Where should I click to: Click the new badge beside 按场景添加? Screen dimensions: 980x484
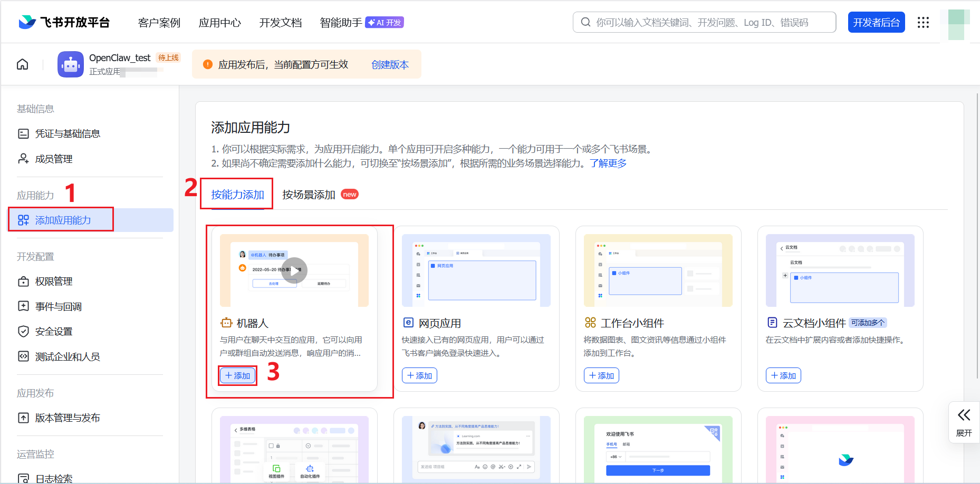pyautogui.click(x=350, y=194)
